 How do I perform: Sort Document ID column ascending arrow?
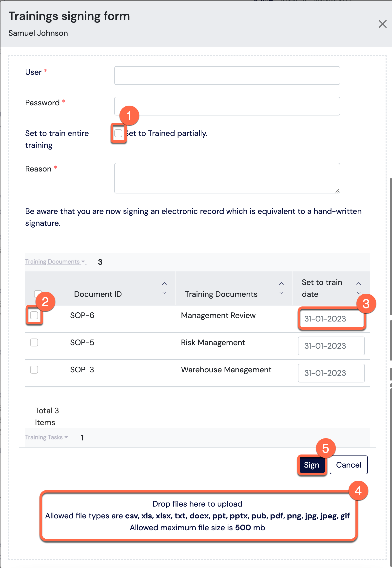click(x=164, y=284)
